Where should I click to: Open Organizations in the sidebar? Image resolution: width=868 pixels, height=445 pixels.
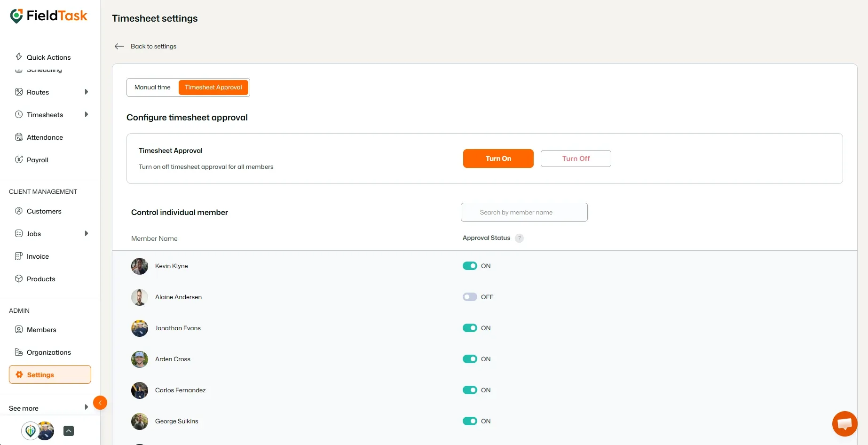50,352
